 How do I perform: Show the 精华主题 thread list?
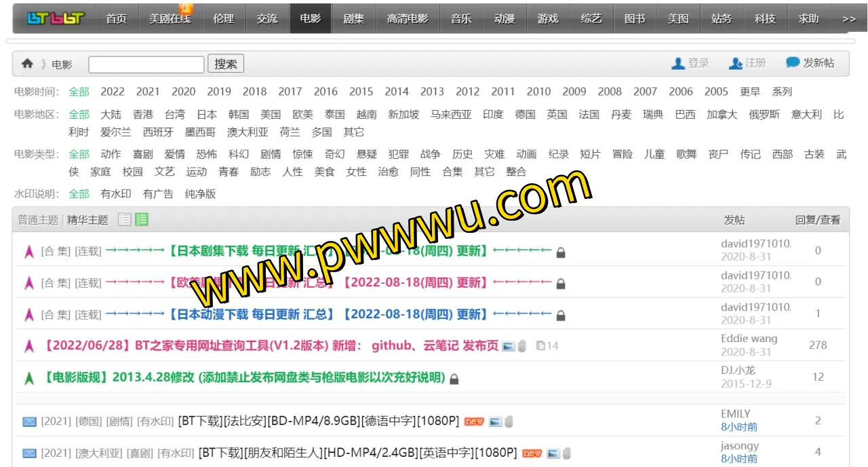87,220
